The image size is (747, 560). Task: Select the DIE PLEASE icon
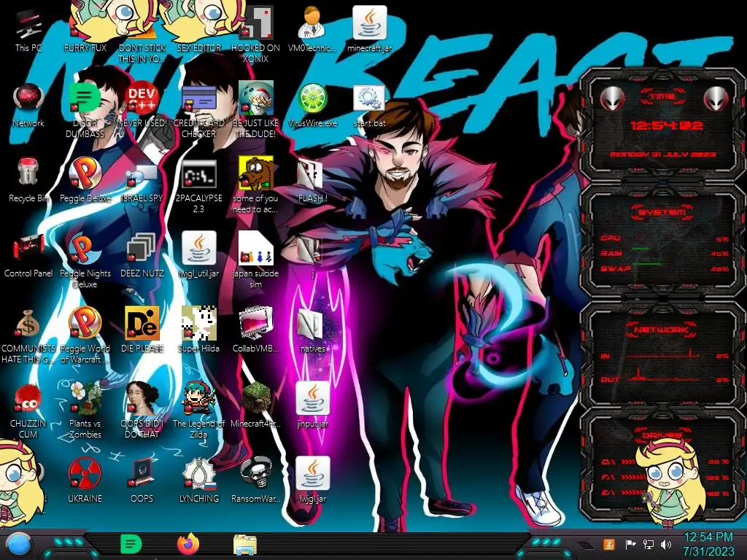[142, 330]
